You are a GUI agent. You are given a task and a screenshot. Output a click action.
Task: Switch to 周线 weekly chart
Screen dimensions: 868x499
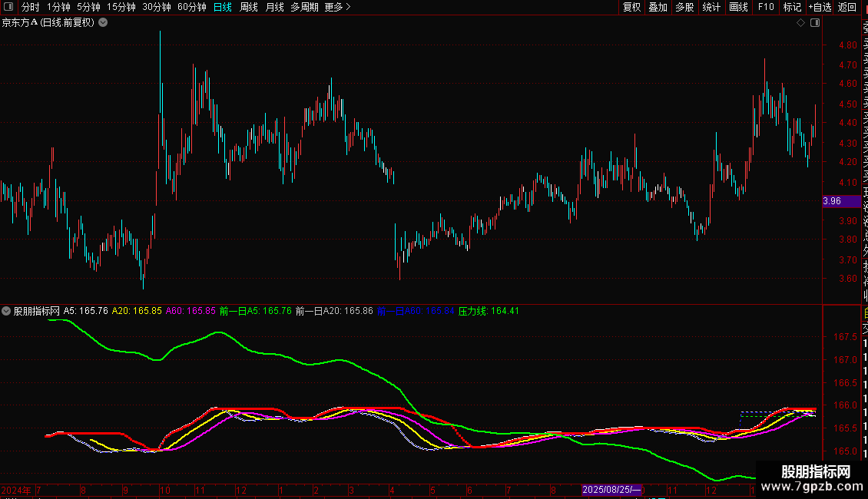point(249,7)
